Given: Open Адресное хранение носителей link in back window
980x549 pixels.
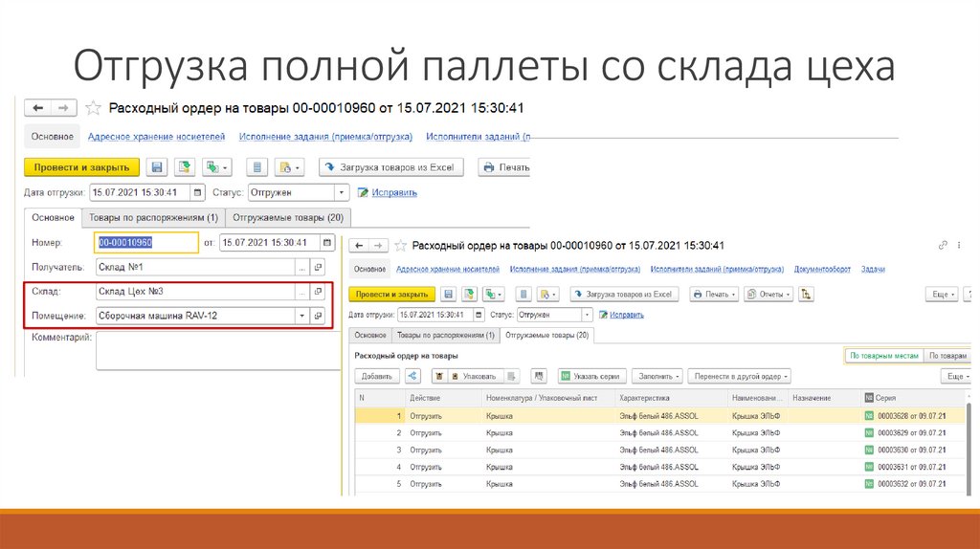Looking at the screenshot, I should click(156, 136).
